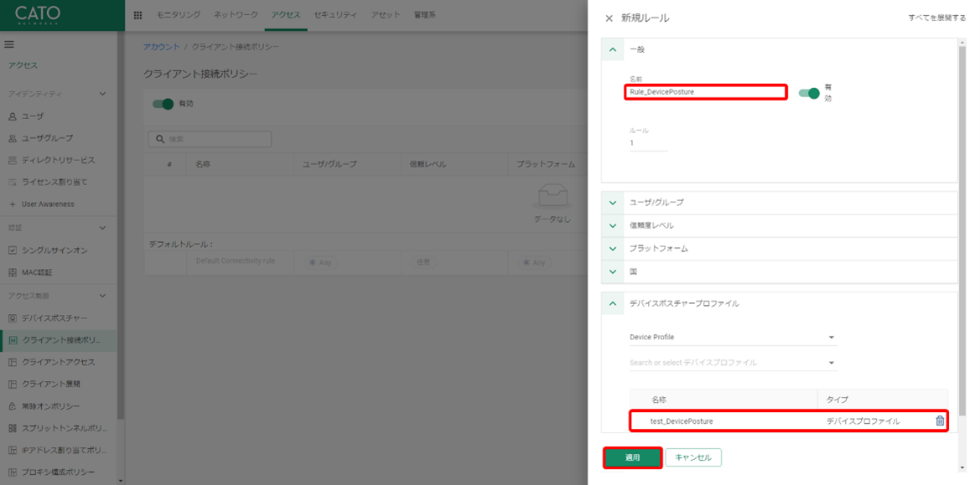Viewport: 980px width, 485px height.
Task: Click the ユーザ/グループ table column header
Action: (x=329, y=164)
